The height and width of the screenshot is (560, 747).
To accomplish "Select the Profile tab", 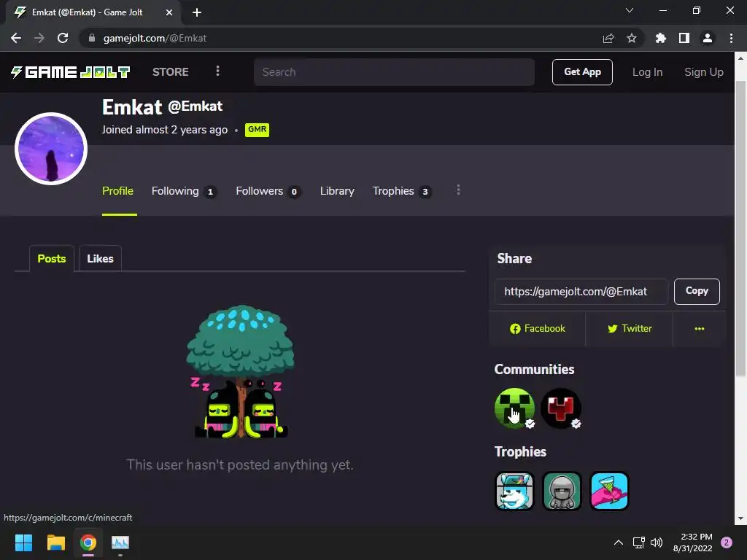I will [x=117, y=191].
